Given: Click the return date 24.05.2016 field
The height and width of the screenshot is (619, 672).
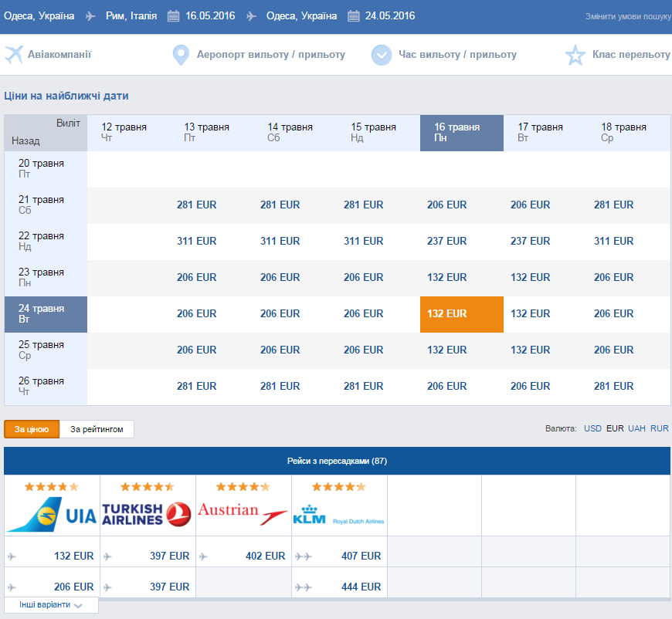Looking at the screenshot, I should (390, 16).
